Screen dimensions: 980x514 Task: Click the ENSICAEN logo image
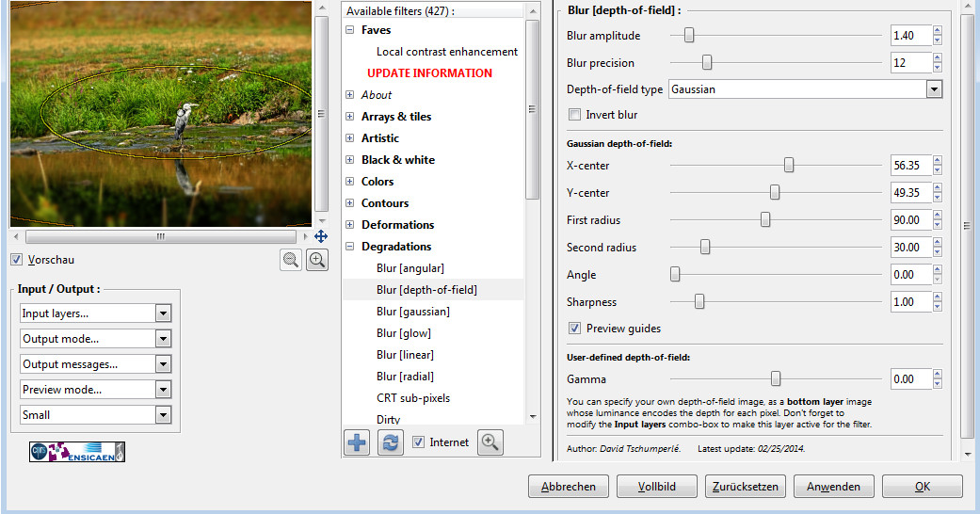(x=77, y=452)
